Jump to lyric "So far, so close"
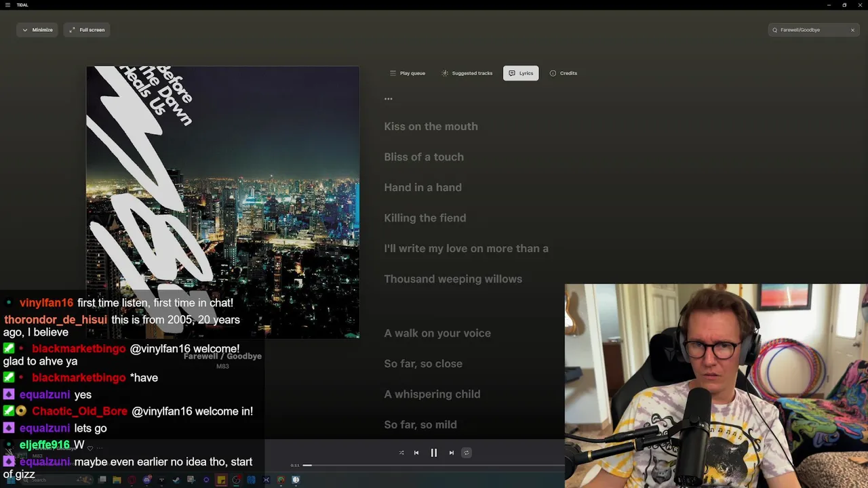The height and width of the screenshot is (488, 868). click(x=423, y=364)
